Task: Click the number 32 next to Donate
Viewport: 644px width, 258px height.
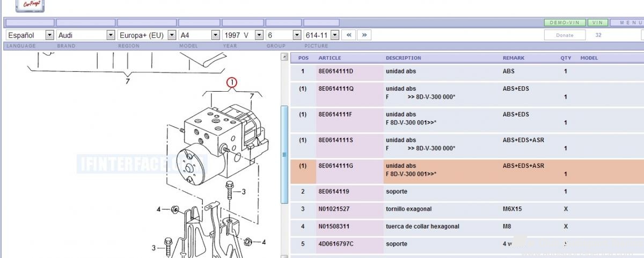Action: (598, 35)
